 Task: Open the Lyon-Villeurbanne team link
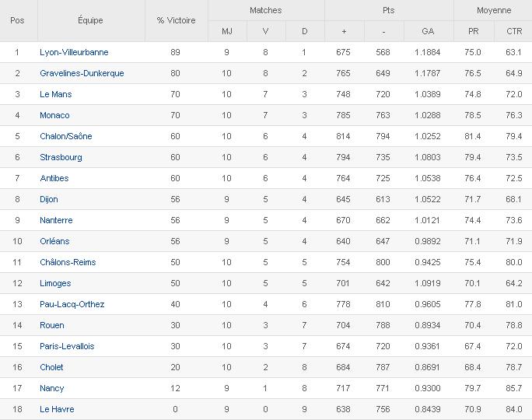pos(74,52)
